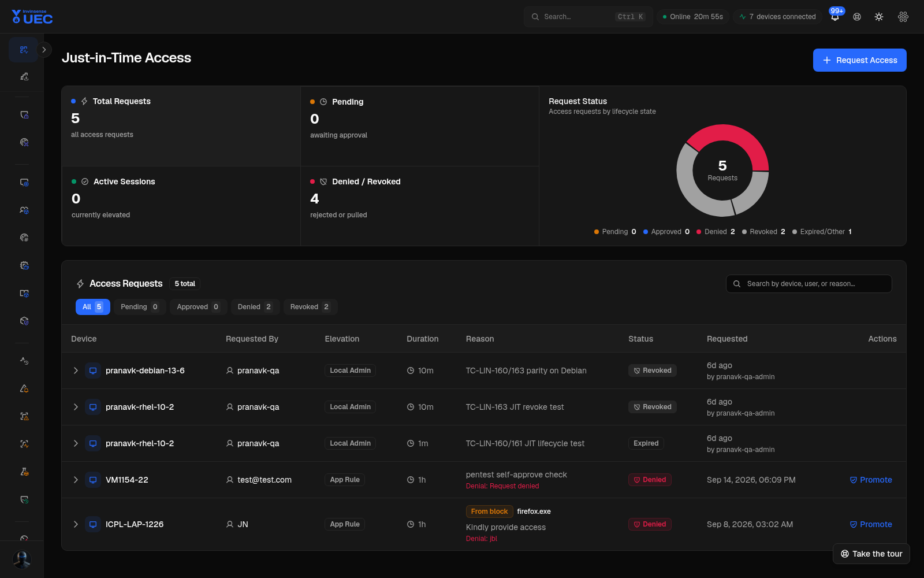The image size is (924, 578).
Task: Expand the pranavk-rhel-10-2 JIT revoke test row
Action: [x=76, y=407]
